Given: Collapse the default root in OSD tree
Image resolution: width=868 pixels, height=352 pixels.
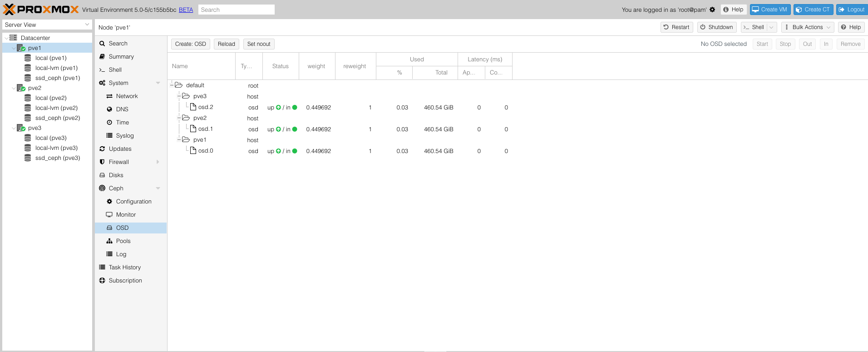Looking at the screenshot, I should 172,85.
